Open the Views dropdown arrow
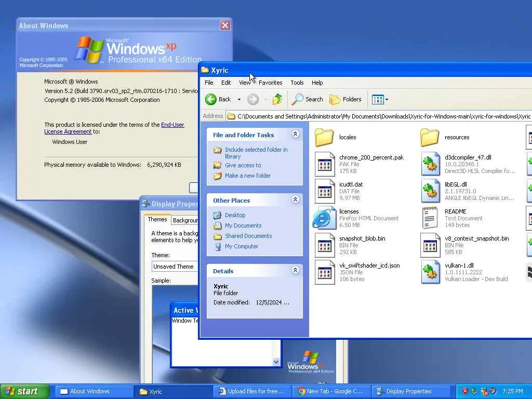This screenshot has width=532, height=399. pos(387,99)
